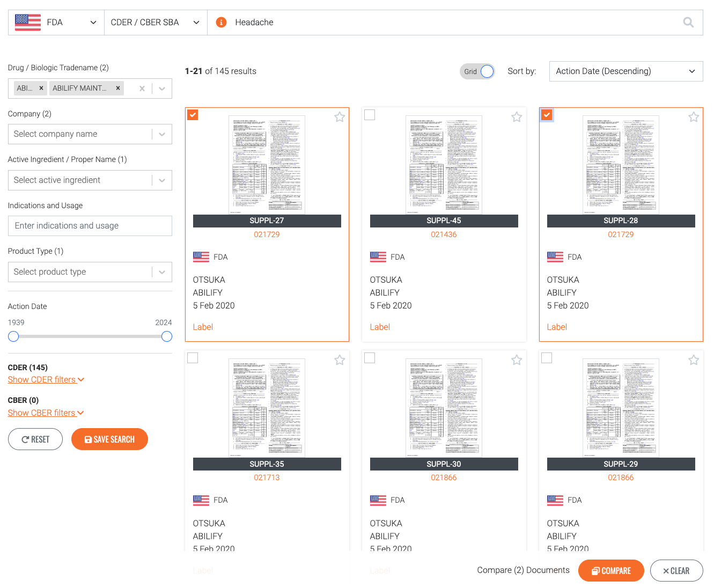Select the SUPPL-35 checkbox
Image resolution: width=714 pixels, height=588 pixels.
193,358
